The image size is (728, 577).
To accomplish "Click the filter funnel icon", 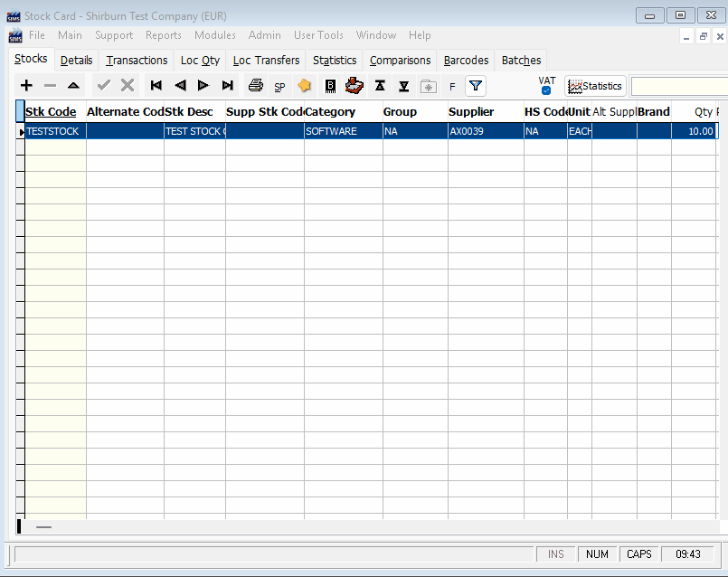I will click(x=476, y=86).
